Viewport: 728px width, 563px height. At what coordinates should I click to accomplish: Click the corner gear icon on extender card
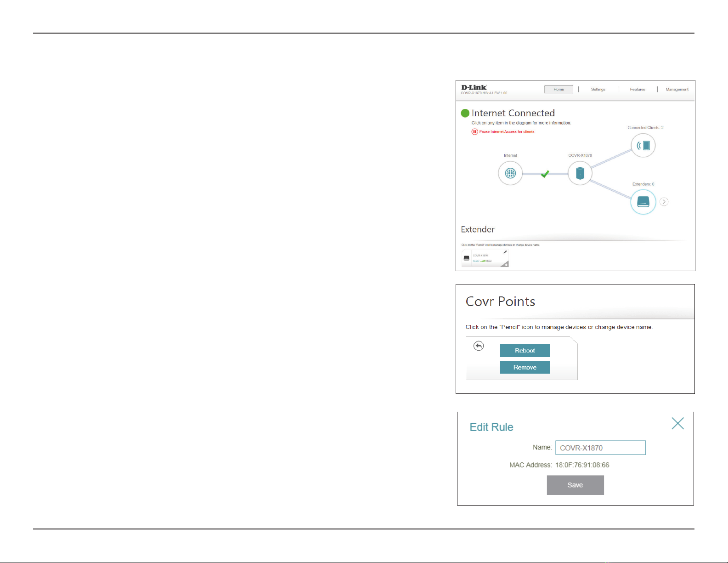[506, 265]
